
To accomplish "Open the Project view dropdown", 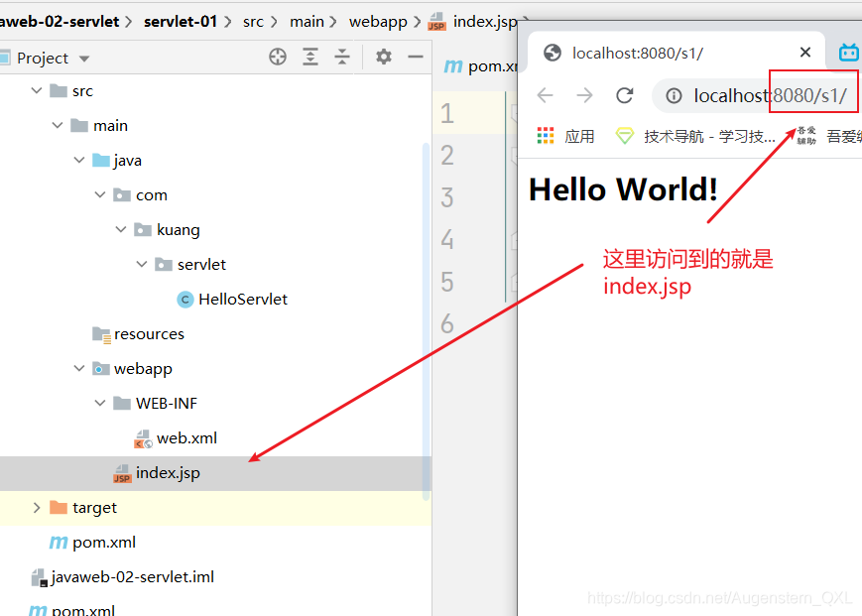I will [84, 59].
